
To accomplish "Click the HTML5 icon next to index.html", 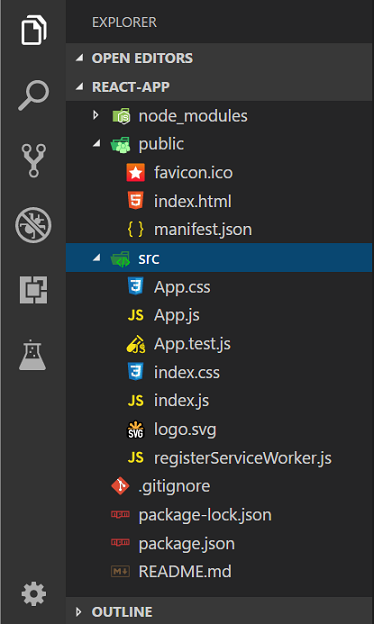I will (136, 201).
